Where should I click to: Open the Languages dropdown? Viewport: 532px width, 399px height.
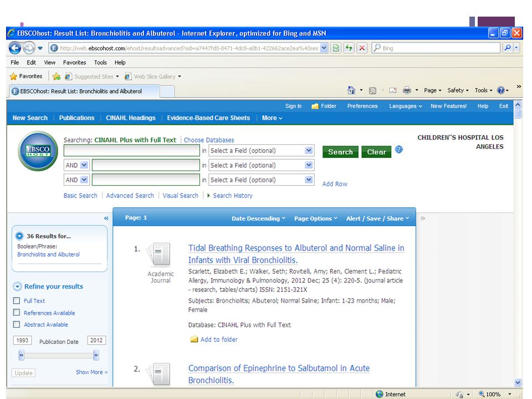[406, 106]
